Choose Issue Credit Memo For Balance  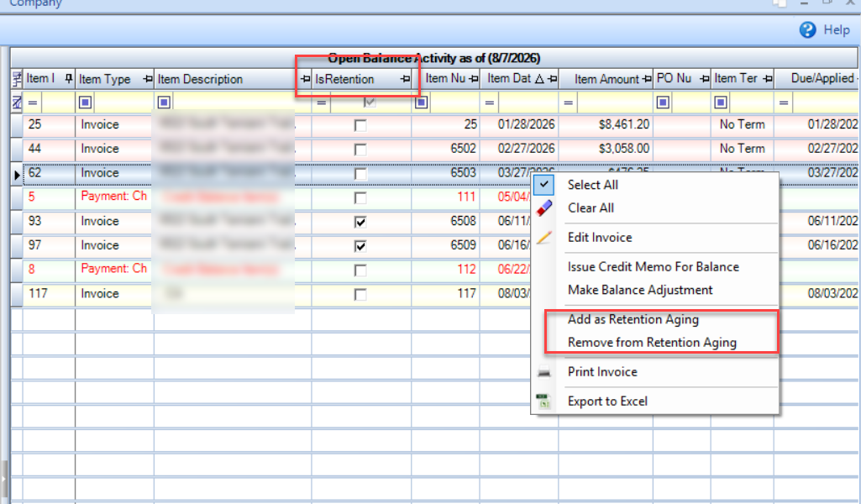point(654,267)
